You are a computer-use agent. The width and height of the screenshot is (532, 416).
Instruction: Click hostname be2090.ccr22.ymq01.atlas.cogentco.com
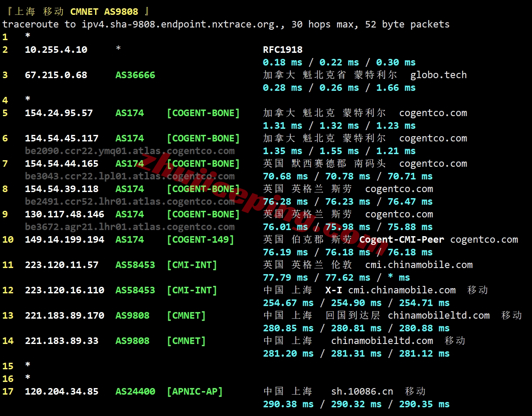130,151
